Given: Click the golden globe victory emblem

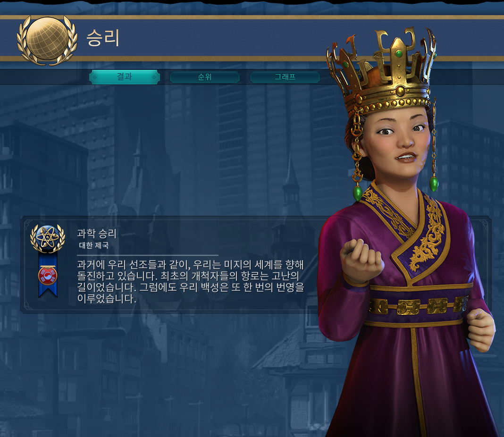Looking at the screenshot, I should click(47, 40).
